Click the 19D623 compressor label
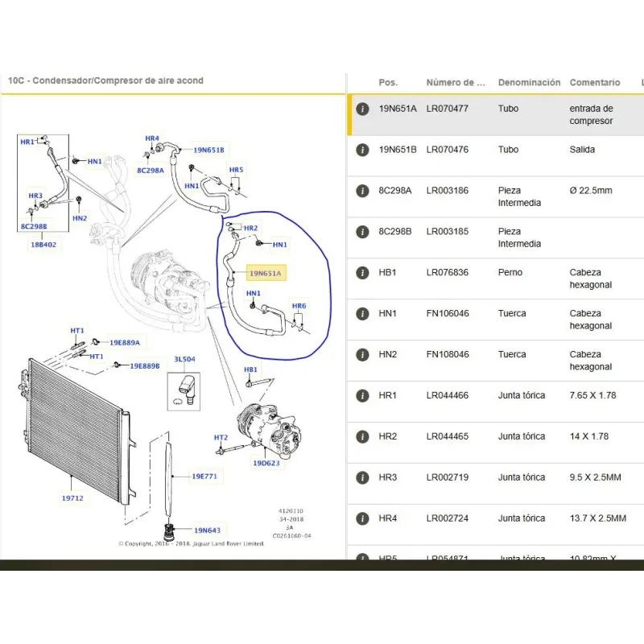 pyautogui.click(x=266, y=463)
